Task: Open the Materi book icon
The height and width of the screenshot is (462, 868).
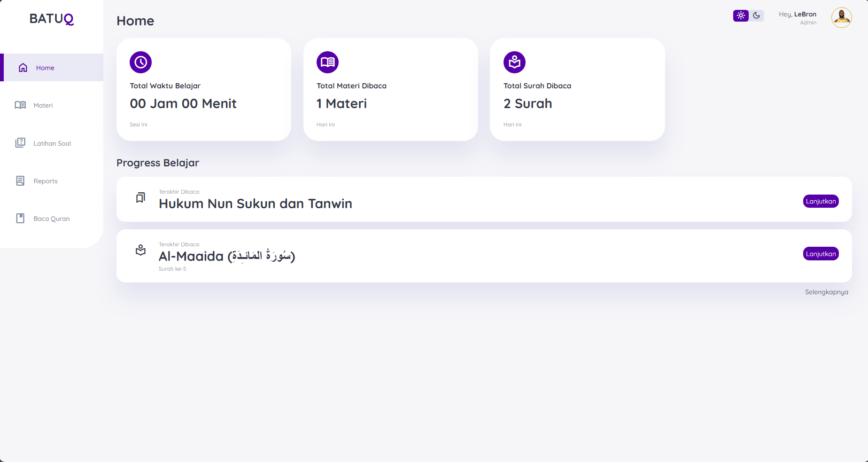Action: coord(20,105)
